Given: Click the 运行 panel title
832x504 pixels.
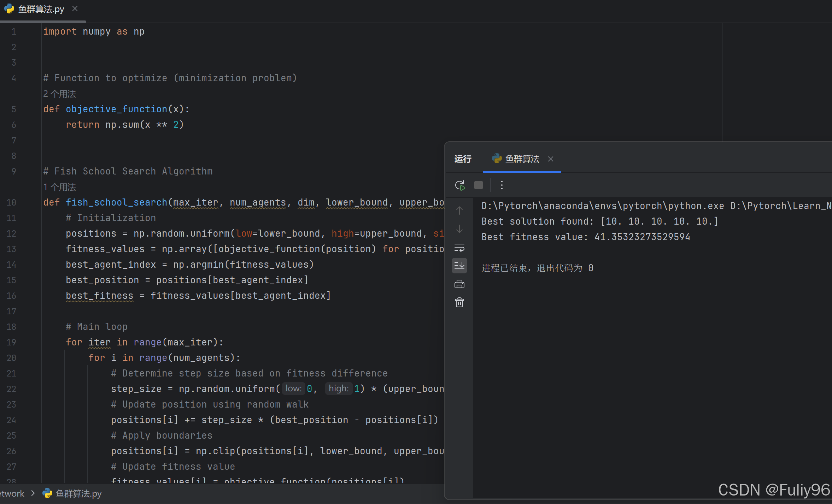Looking at the screenshot, I should pyautogui.click(x=463, y=159).
